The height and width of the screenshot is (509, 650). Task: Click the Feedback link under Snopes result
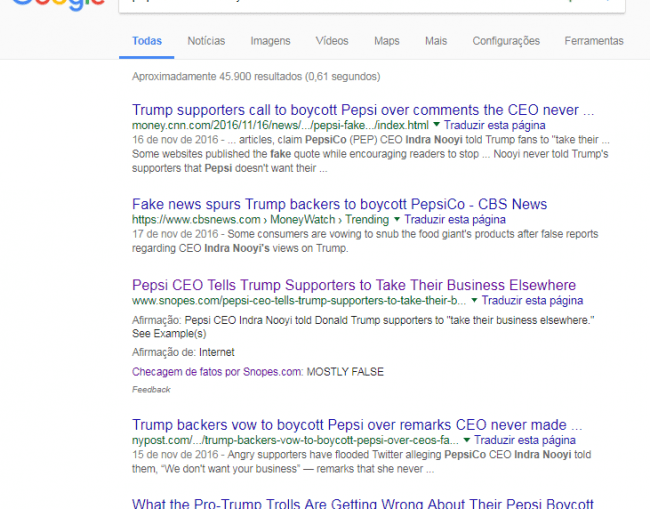coord(151,390)
